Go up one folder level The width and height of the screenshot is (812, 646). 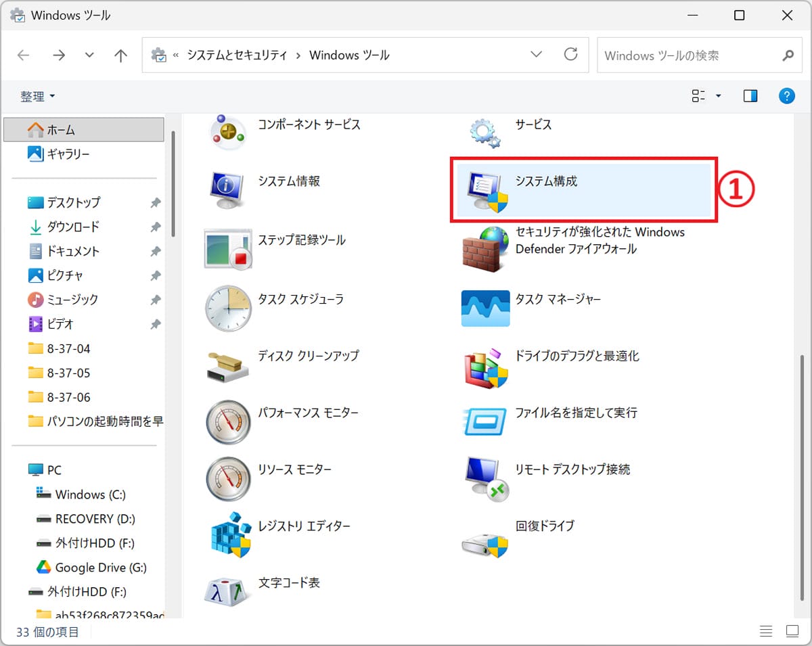tap(120, 55)
